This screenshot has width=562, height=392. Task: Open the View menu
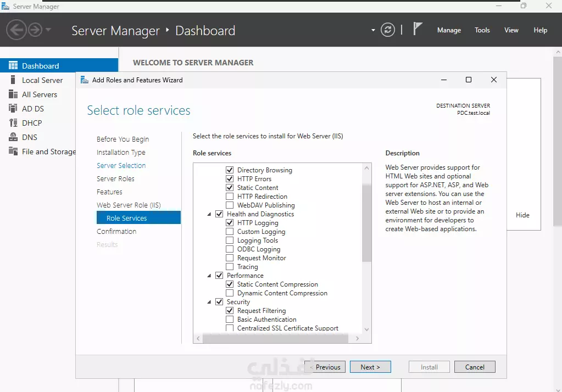pyautogui.click(x=511, y=30)
